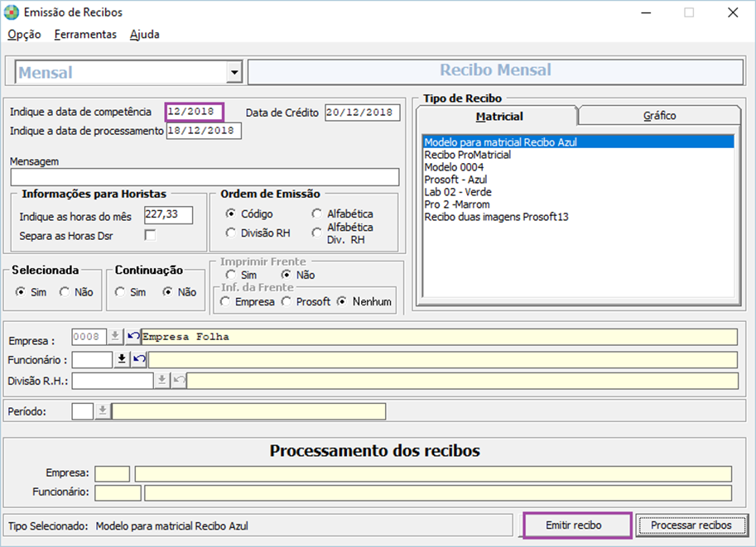Select Lab 02 - Verde in the list
756x547 pixels.
[x=578, y=192]
